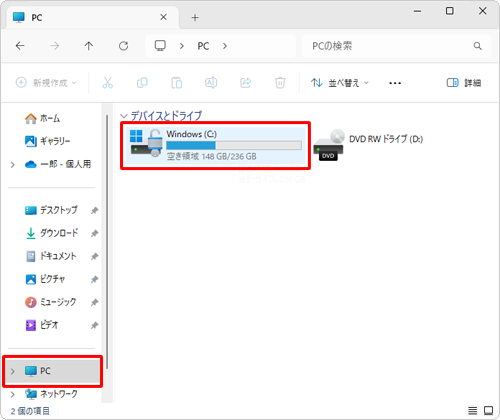The height and width of the screenshot is (420, 500).
Task: Click pin icon next to ドキュメント
Action: pyautogui.click(x=94, y=256)
